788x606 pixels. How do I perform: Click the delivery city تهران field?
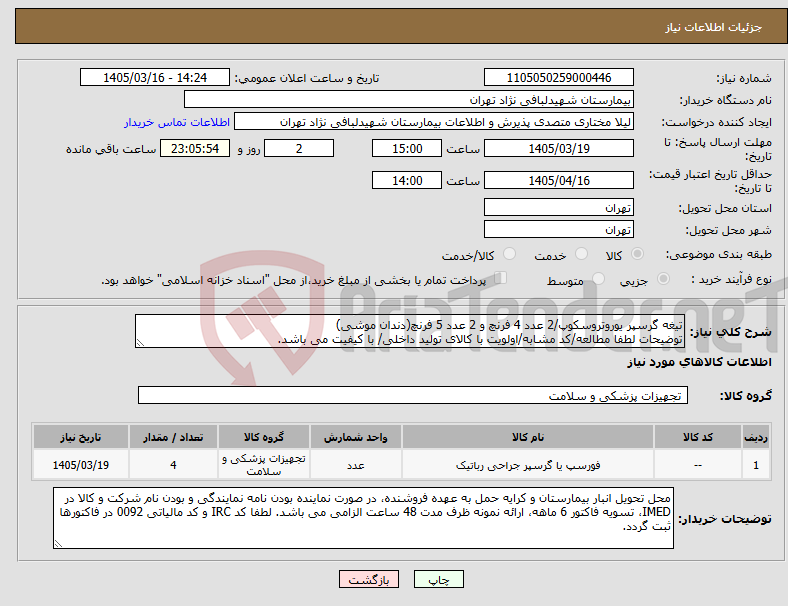tap(559, 229)
